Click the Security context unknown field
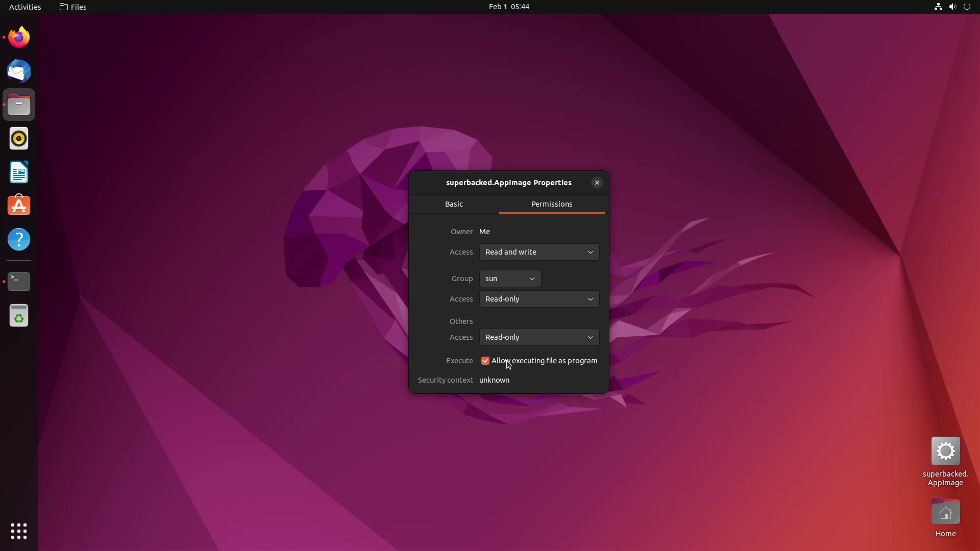 [494, 380]
